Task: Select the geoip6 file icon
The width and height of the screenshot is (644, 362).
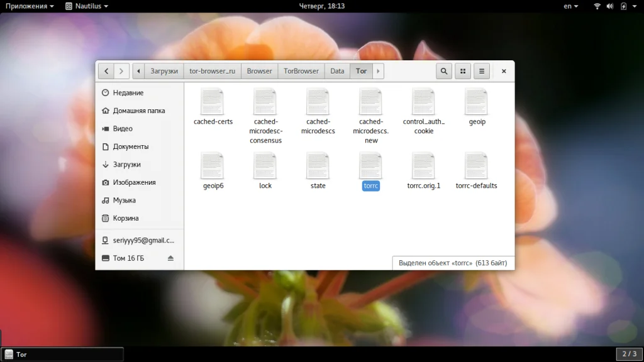Action: pos(213,167)
